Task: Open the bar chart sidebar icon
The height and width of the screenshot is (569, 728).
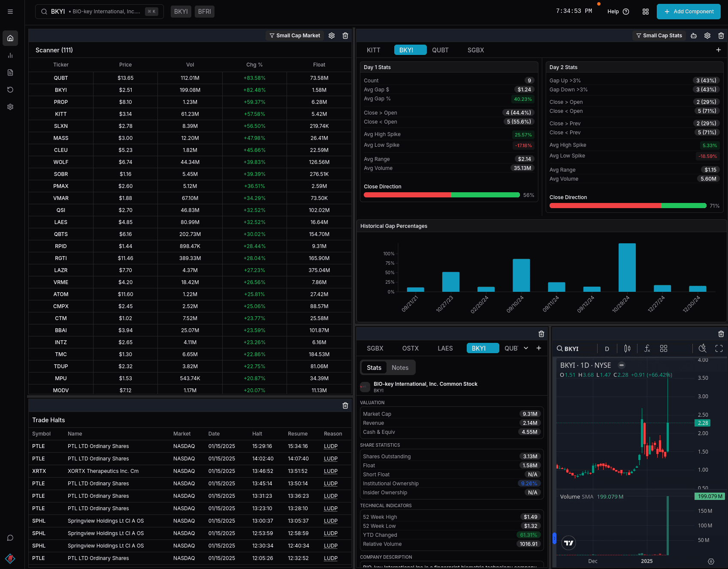Action: click(x=10, y=55)
